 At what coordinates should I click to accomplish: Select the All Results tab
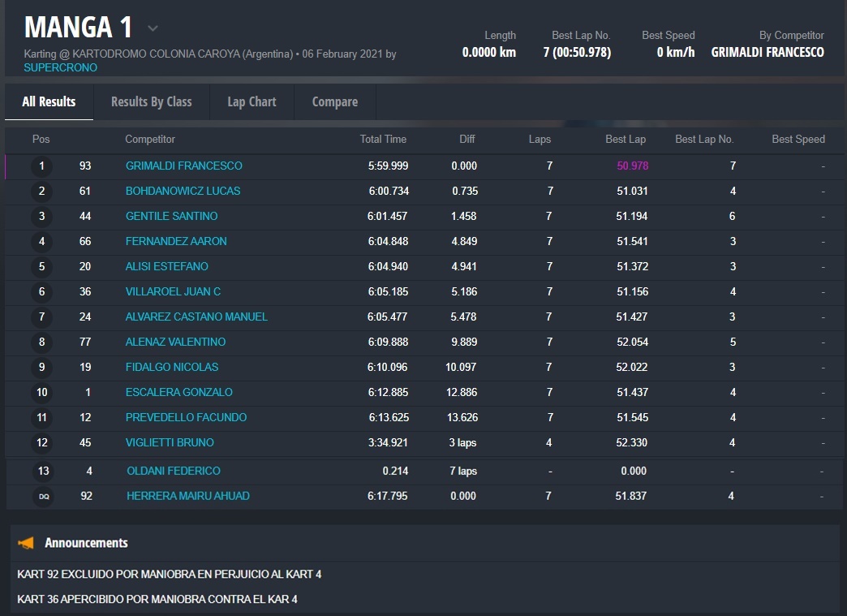(49, 101)
